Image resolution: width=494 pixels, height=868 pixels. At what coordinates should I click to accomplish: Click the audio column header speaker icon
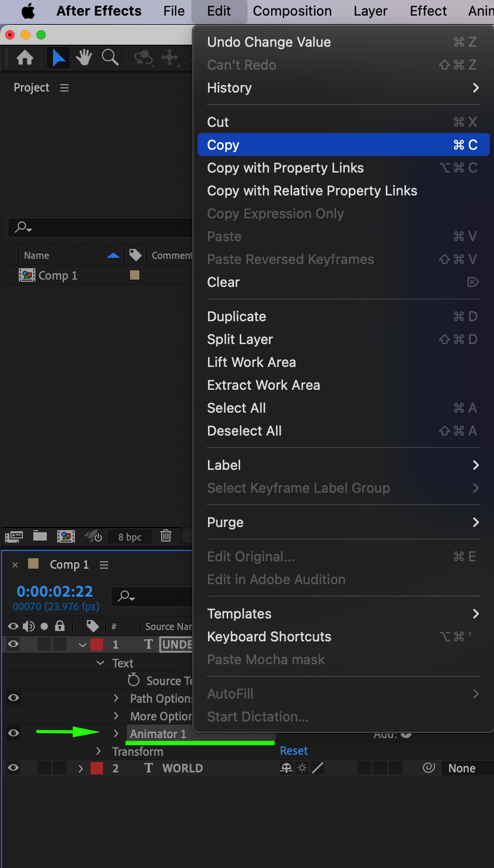(x=29, y=626)
